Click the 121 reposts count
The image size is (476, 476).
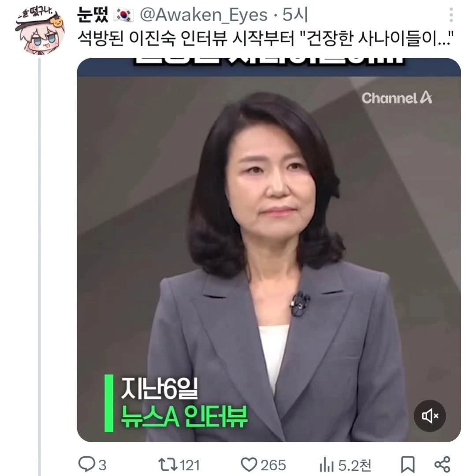[190, 465]
